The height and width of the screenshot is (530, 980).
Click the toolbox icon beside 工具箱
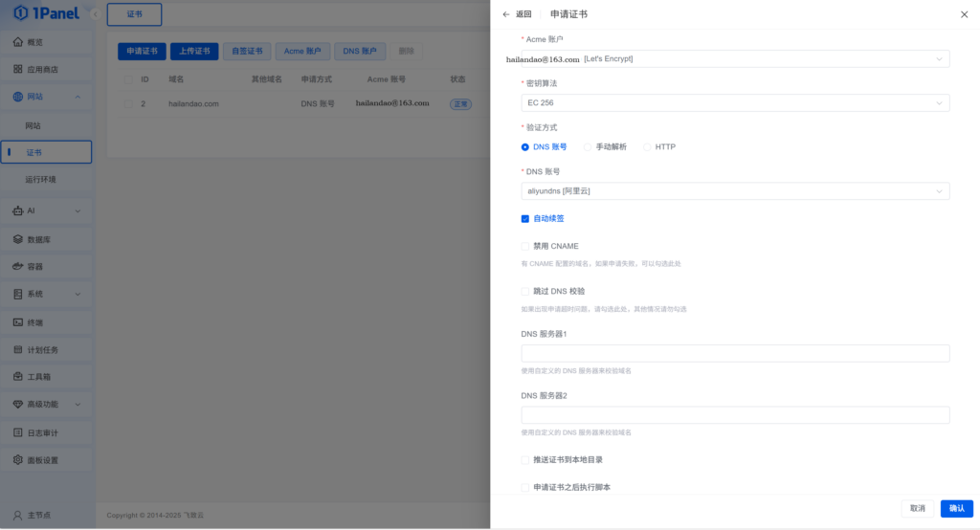tap(17, 376)
